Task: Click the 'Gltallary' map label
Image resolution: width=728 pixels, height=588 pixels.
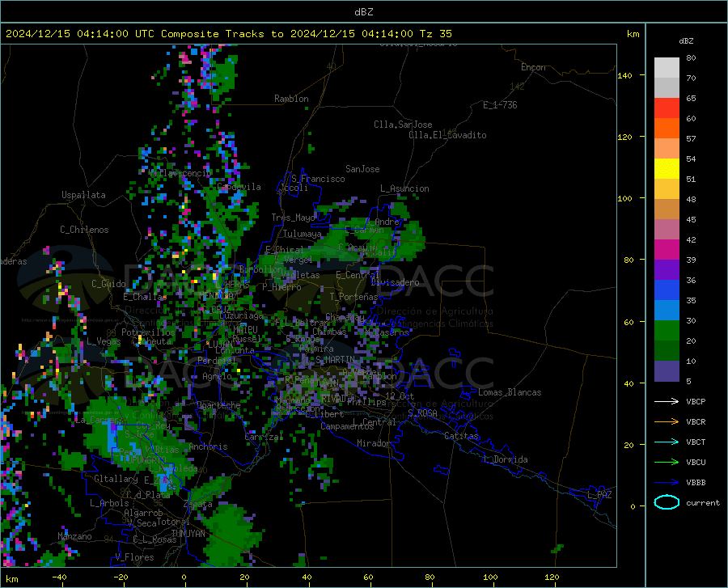Action: (116, 479)
